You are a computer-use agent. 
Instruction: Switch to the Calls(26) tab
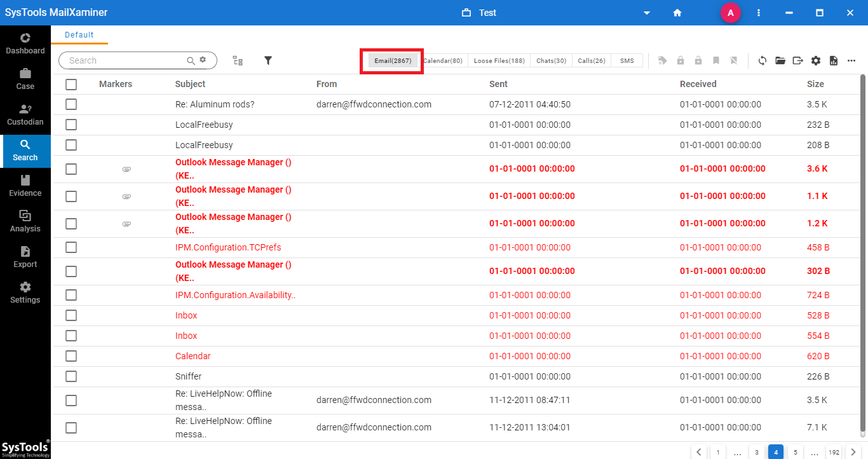pos(592,60)
